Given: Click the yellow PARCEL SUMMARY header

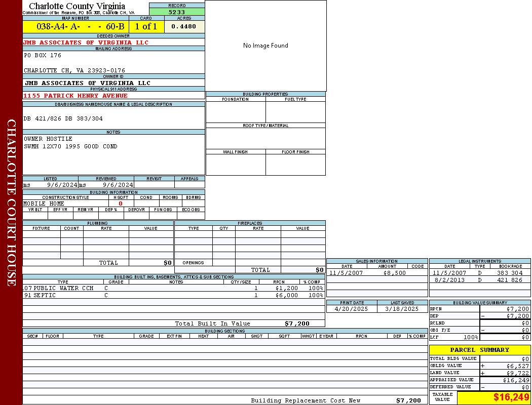Looking at the screenshot, I should pos(479,350).
